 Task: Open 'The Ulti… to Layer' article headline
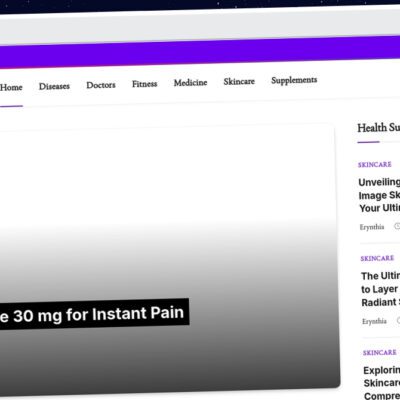[381, 289]
